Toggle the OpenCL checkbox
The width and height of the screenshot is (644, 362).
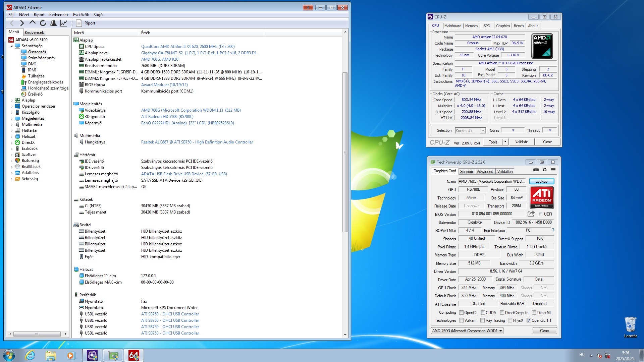462,313
